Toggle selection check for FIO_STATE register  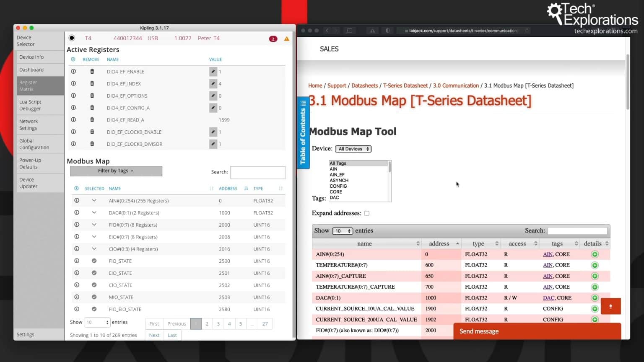click(94, 261)
